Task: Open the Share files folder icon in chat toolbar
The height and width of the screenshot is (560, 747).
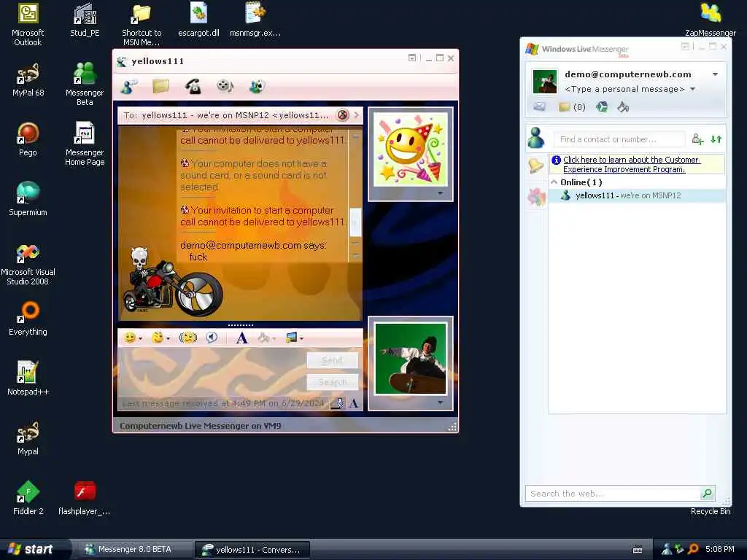Action: pyautogui.click(x=160, y=86)
